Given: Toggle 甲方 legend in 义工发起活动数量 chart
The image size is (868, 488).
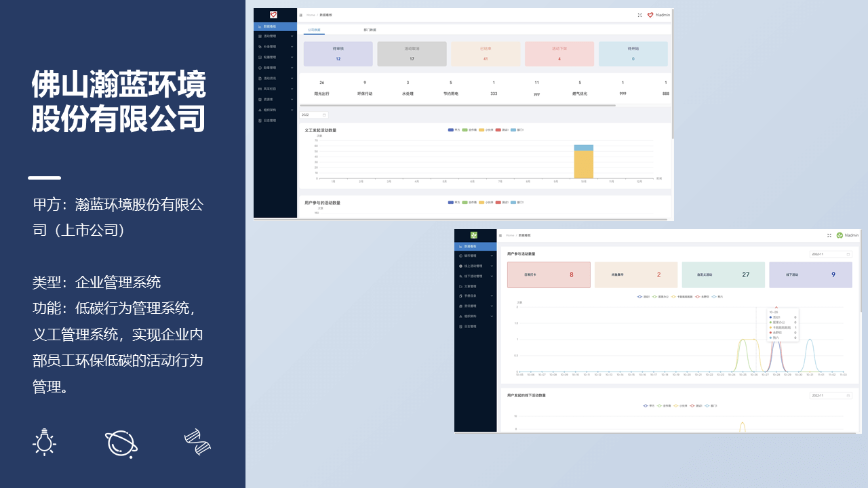Looking at the screenshot, I should [x=454, y=129].
